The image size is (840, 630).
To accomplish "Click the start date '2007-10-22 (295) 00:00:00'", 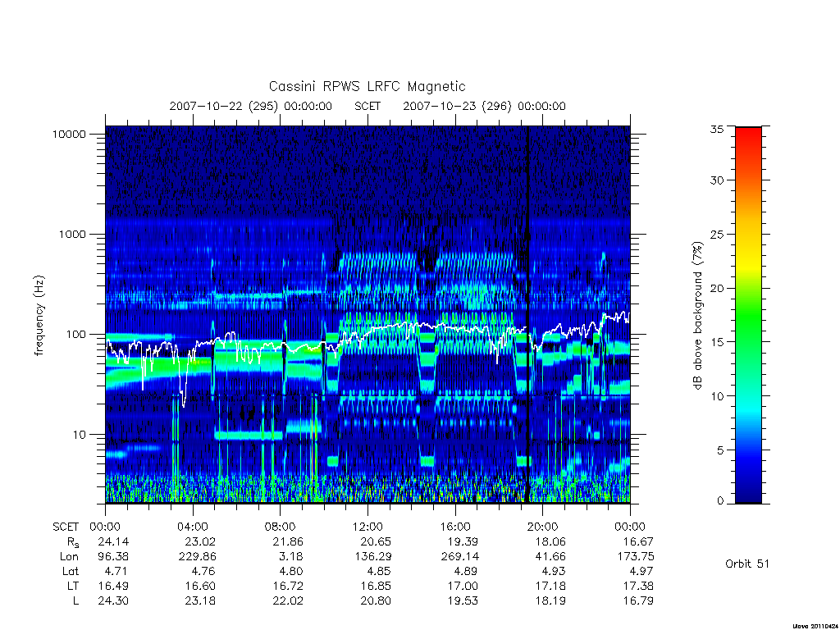I will pyautogui.click(x=251, y=106).
